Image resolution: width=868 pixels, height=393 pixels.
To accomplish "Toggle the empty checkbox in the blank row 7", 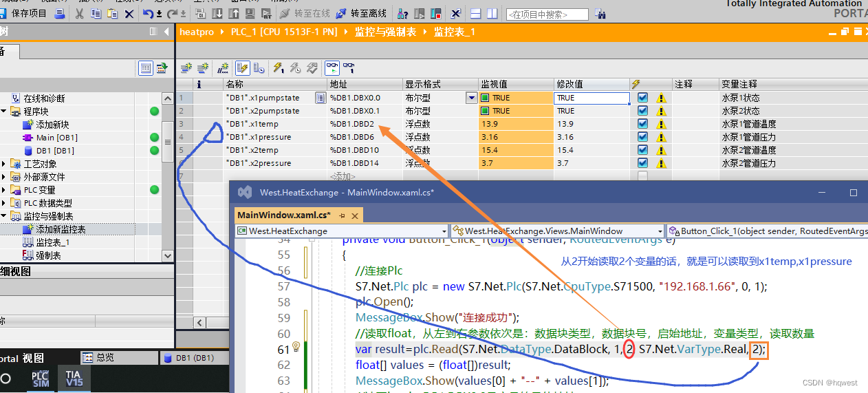I will 642,176.
